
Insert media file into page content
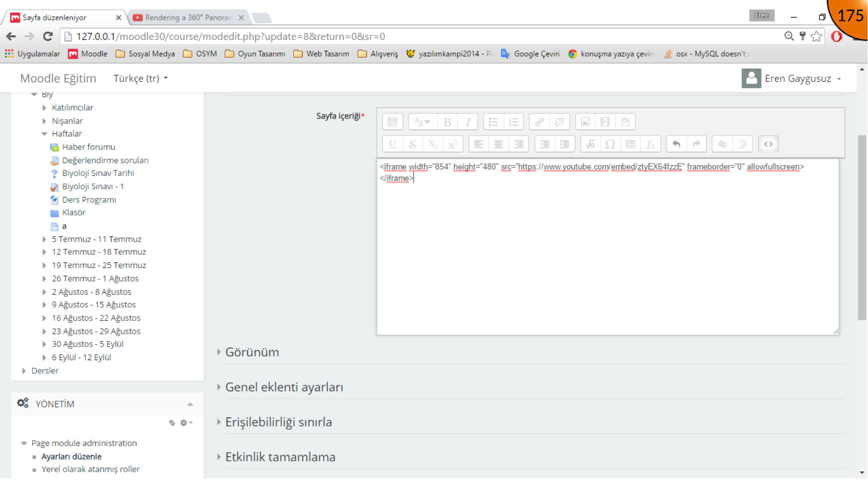(x=605, y=122)
